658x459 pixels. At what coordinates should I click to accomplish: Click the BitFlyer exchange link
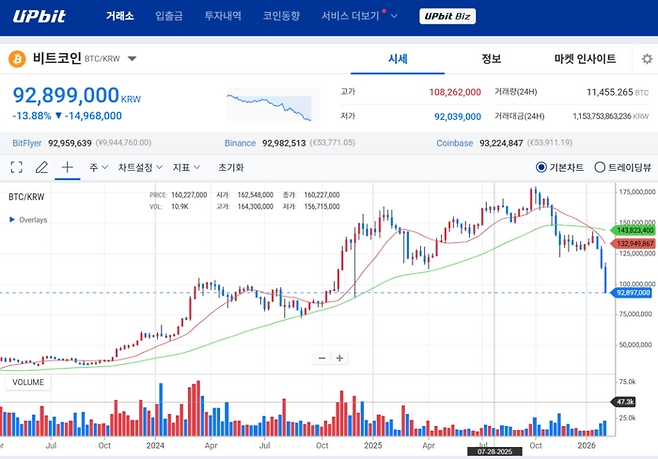[27, 143]
